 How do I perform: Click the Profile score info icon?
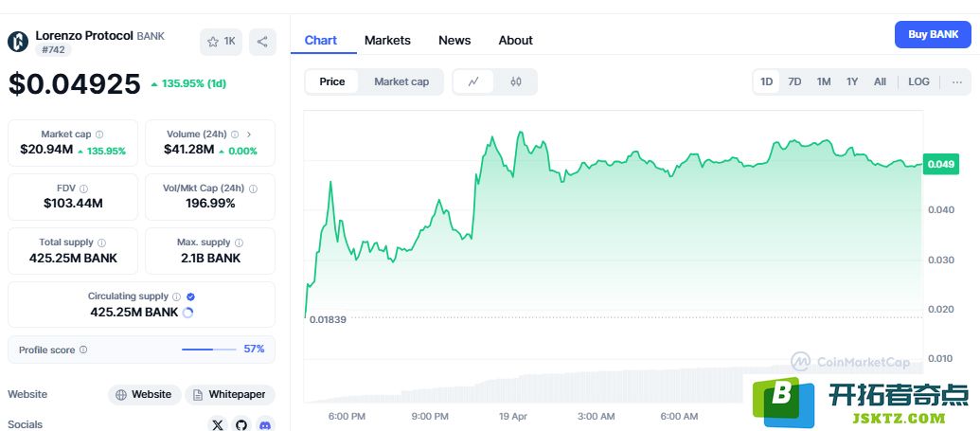pos(83,350)
